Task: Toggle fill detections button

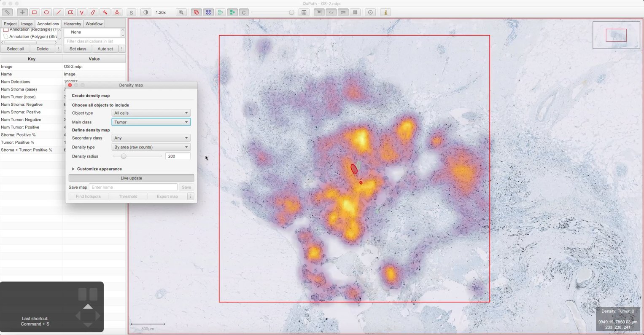Action: (232, 12)
